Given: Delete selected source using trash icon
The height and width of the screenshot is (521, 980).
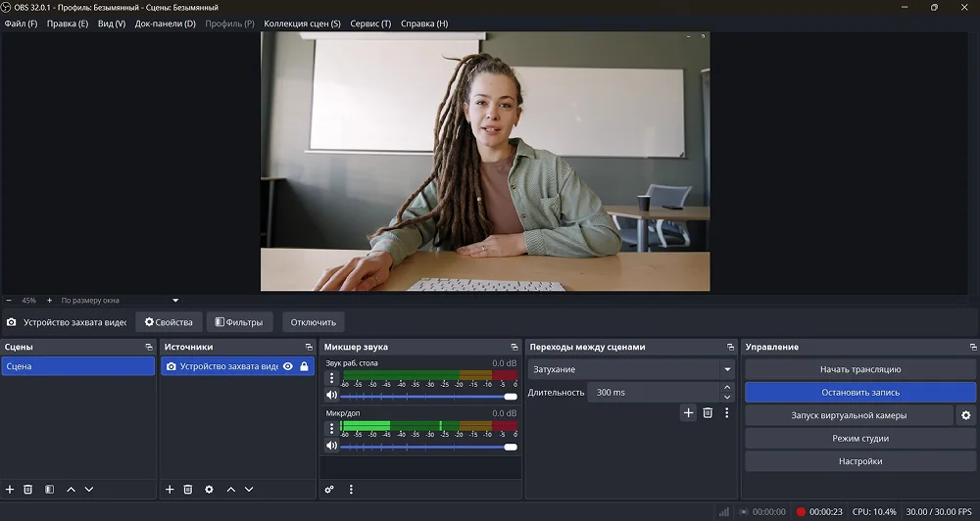Looking at the screenshot, I should [188, 489].
